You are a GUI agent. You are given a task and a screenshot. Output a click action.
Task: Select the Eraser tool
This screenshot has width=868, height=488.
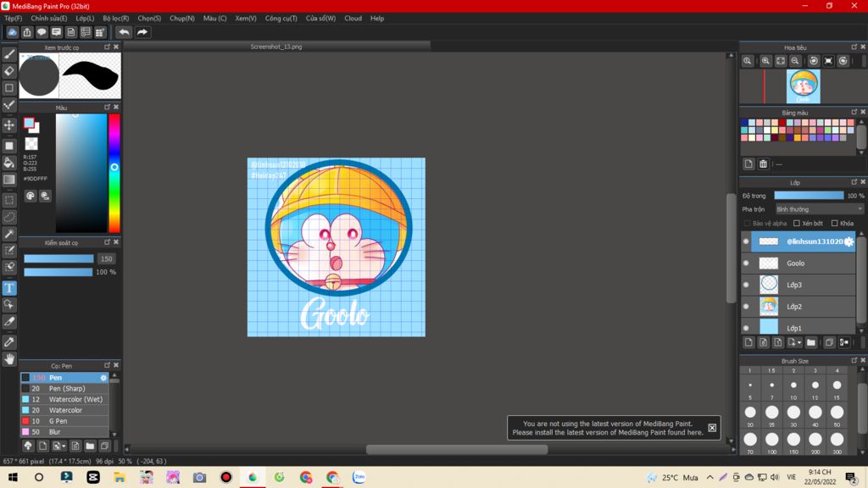click(x=9, y=71)
